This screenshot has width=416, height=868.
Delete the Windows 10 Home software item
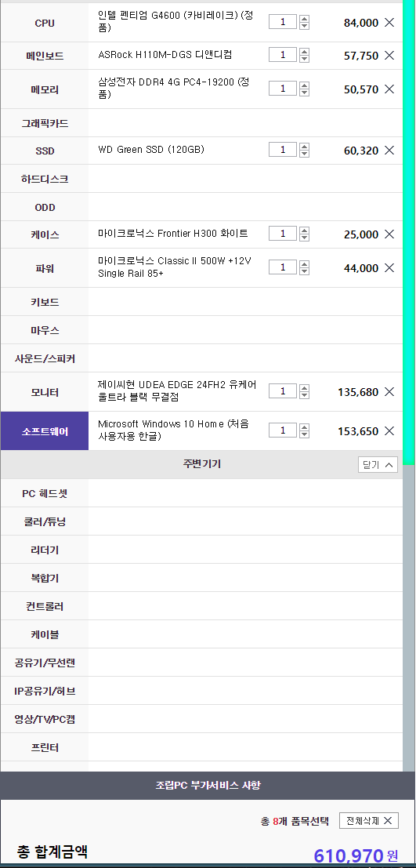click(389, 430)
